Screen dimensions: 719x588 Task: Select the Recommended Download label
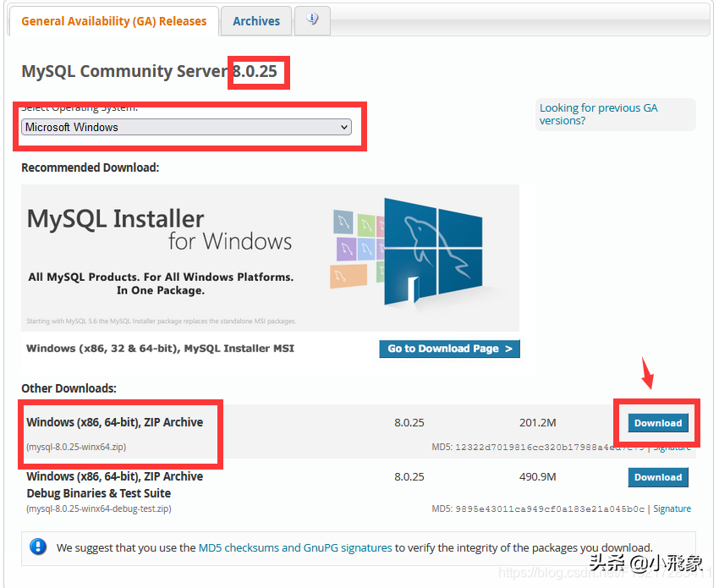click(x=91, y=168)
